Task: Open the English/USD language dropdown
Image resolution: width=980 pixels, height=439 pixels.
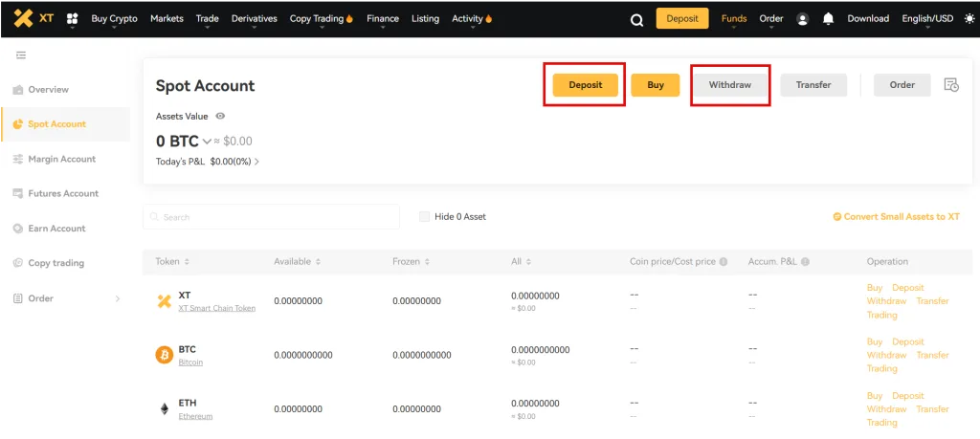Action: point(927,19)
